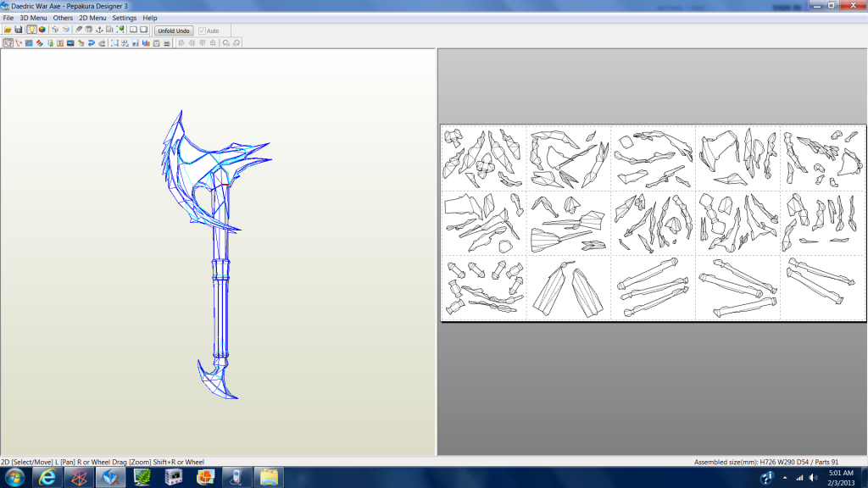Image resolution: width=868 pixels, height=488 pixels.
Task: Click the blue curved arrow icon
Action: [92, 43]
